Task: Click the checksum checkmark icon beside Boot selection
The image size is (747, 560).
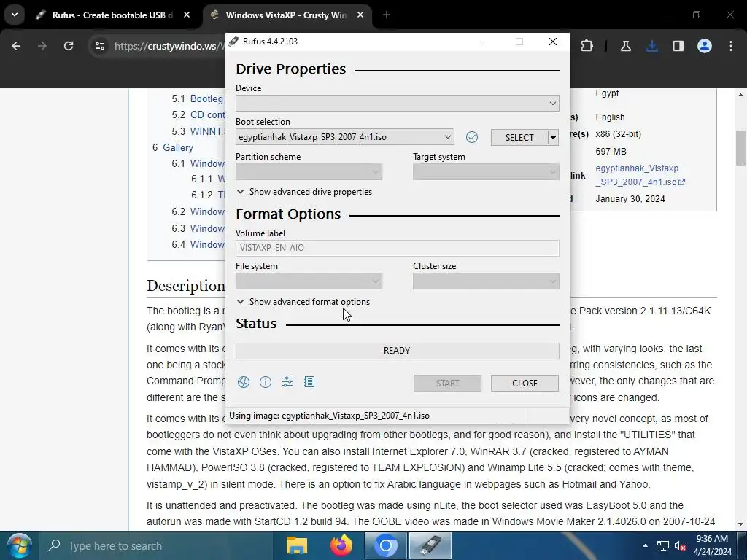Action: click(472, 137)
